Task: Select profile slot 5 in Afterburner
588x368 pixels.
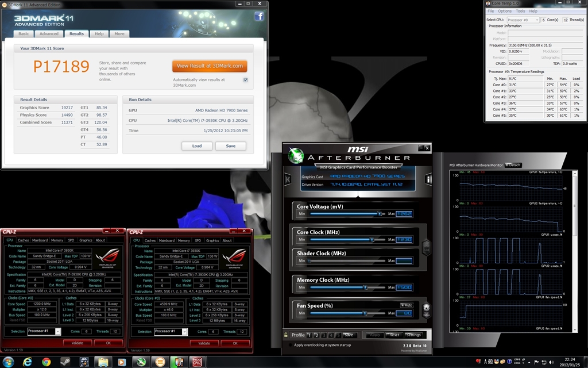Action: [338, 335]
